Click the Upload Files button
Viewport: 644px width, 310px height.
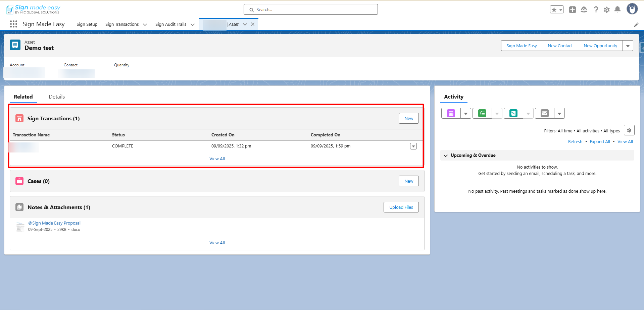pos(401,207)
